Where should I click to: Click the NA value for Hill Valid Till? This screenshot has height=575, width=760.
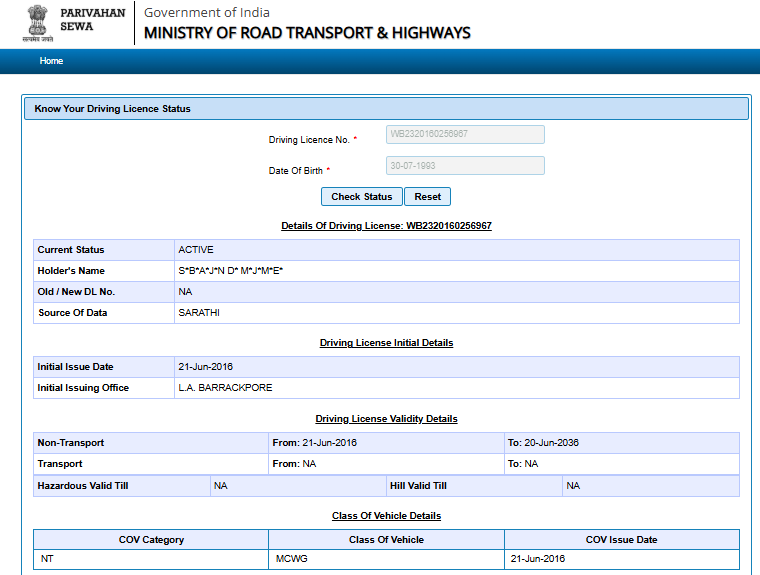click(x=573, y=486)
